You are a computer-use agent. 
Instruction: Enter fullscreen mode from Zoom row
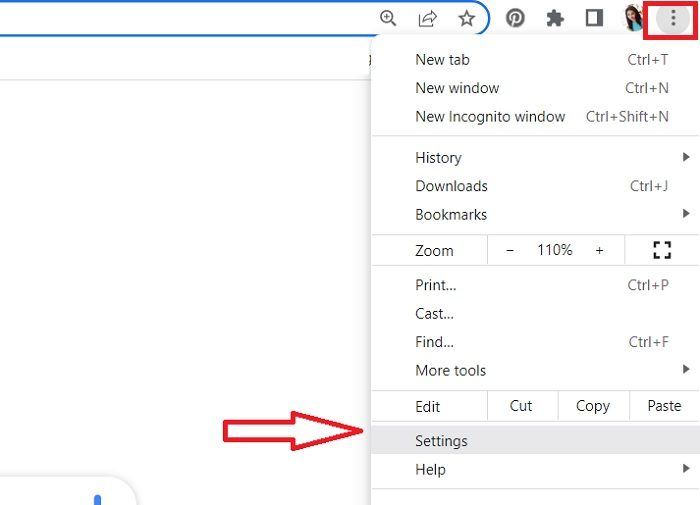[x=662, y=250]
